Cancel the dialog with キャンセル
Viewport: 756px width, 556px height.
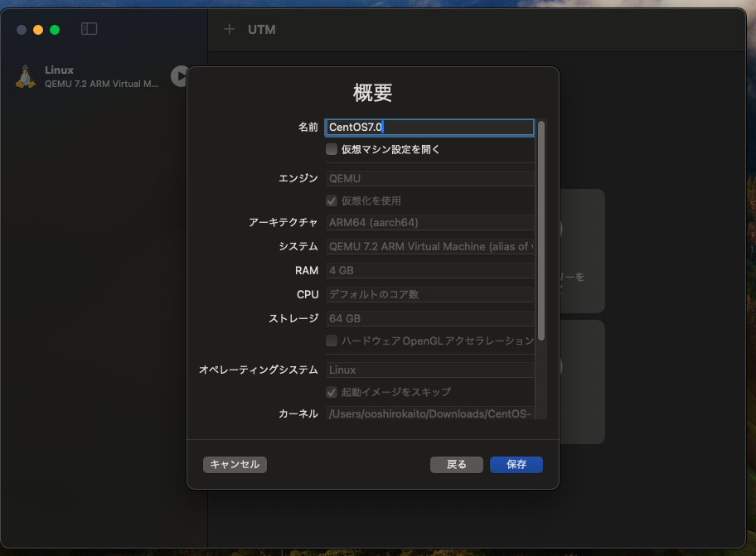235,464
